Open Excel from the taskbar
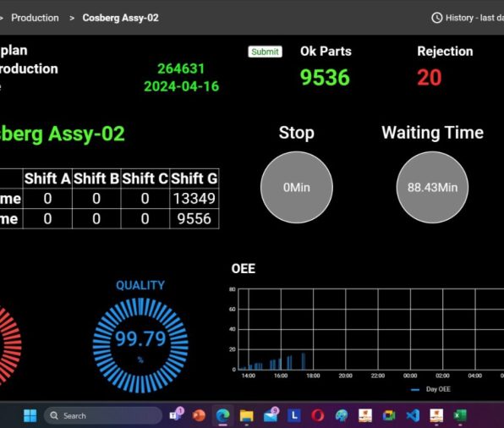This screenshot has height=428, width=504. [x=460, y=415]
